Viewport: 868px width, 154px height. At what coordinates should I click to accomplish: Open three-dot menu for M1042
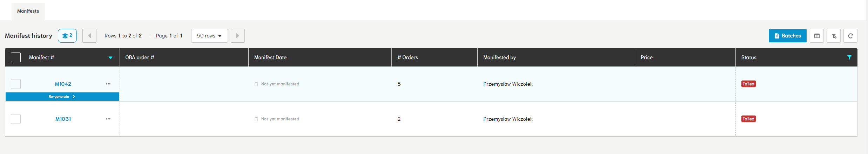click(x=108, y=84)
